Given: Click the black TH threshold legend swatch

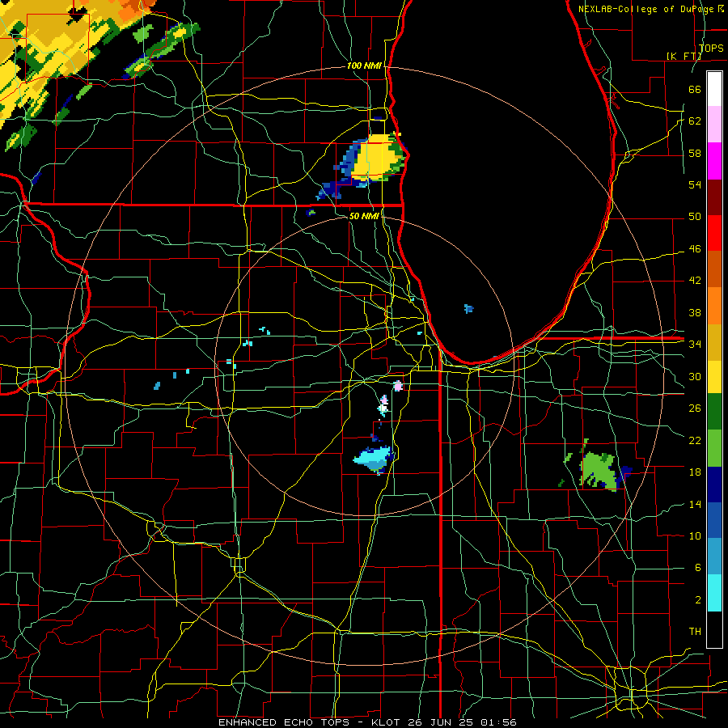Looking at the screenshot, I should [714, 629].
